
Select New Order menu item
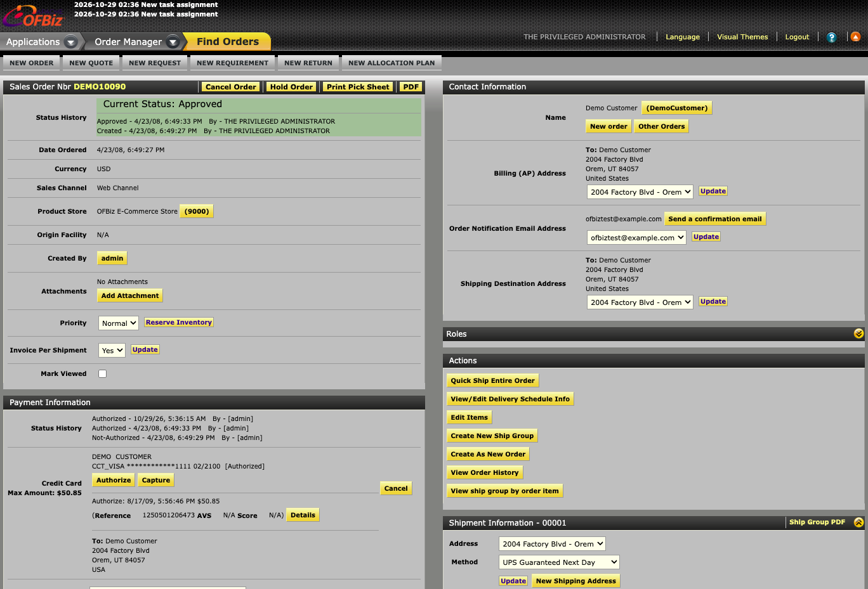pos(32,63)
